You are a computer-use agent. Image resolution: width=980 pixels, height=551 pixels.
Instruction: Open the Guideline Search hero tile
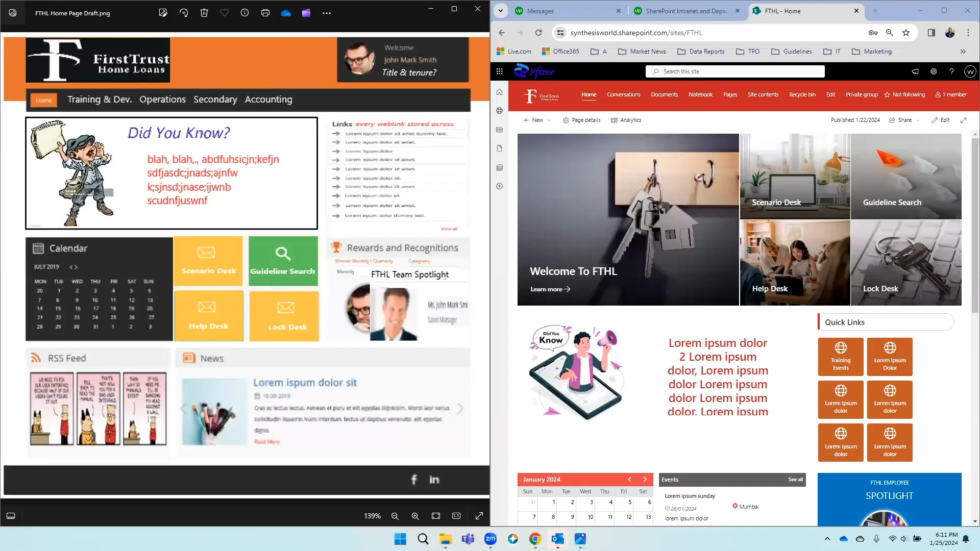[906, 177]
